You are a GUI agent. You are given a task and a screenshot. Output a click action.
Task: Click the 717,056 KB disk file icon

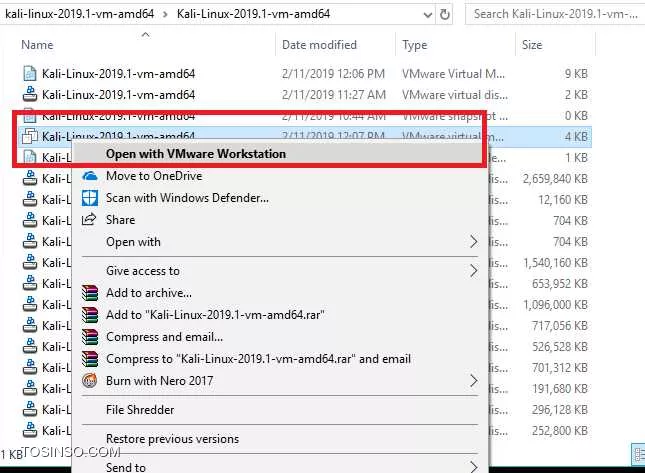(x=30, y=325)
